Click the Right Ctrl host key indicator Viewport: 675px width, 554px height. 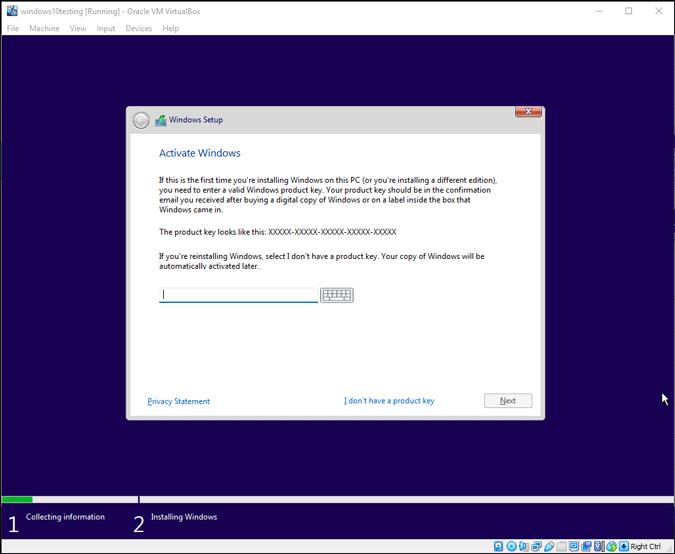(645, 546)
